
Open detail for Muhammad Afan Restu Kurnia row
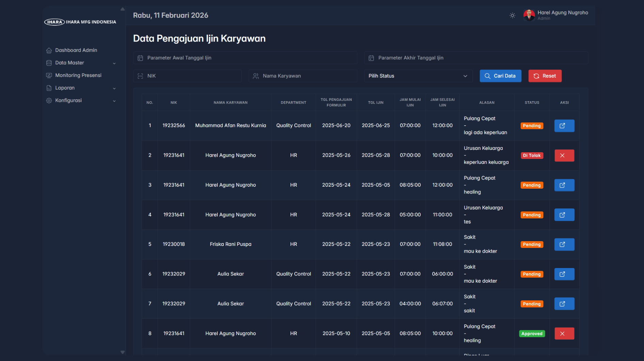(564, 126)
